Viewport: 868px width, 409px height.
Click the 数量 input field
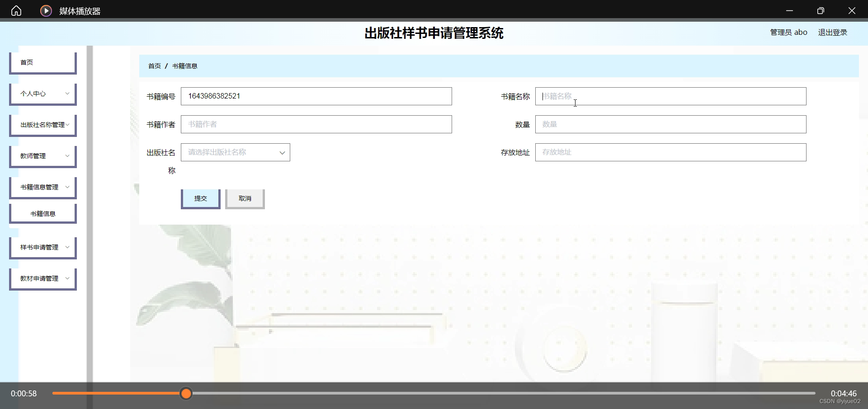pos(670,124)
